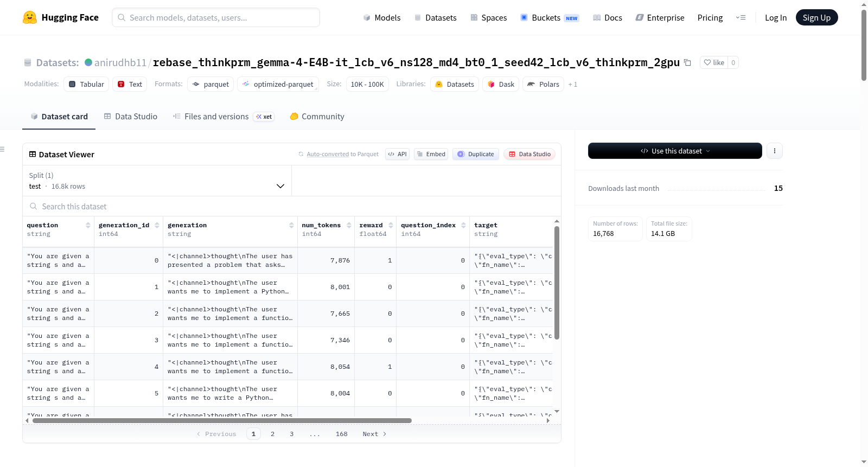
Task: Click the table horizontal scrollbar
Action: coord(222,420)
